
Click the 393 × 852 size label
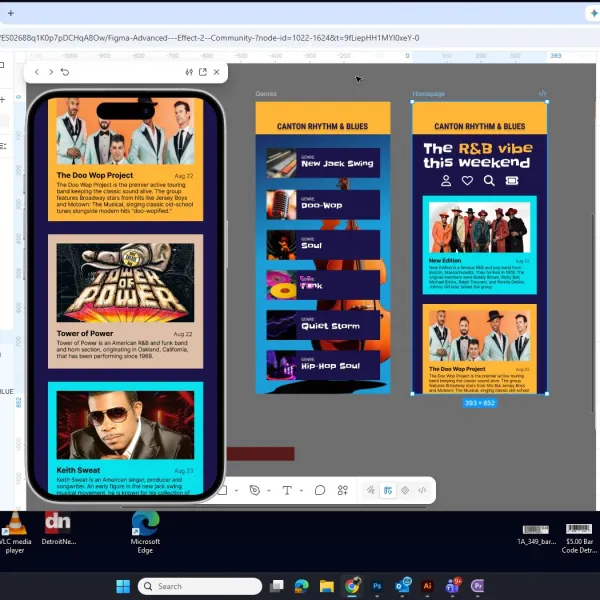479,403
